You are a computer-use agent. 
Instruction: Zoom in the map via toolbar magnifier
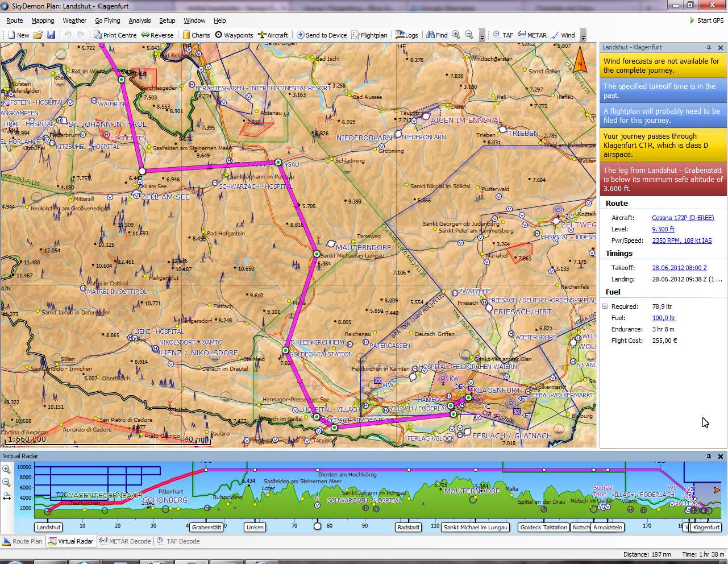pos(456,35)
